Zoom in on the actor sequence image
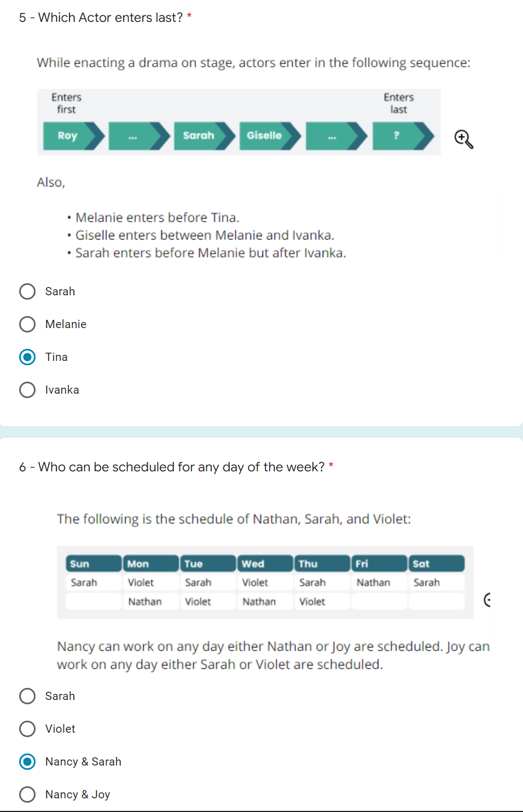Image resolution: width=523 pixels, height=812 pixels. [463, 139]
